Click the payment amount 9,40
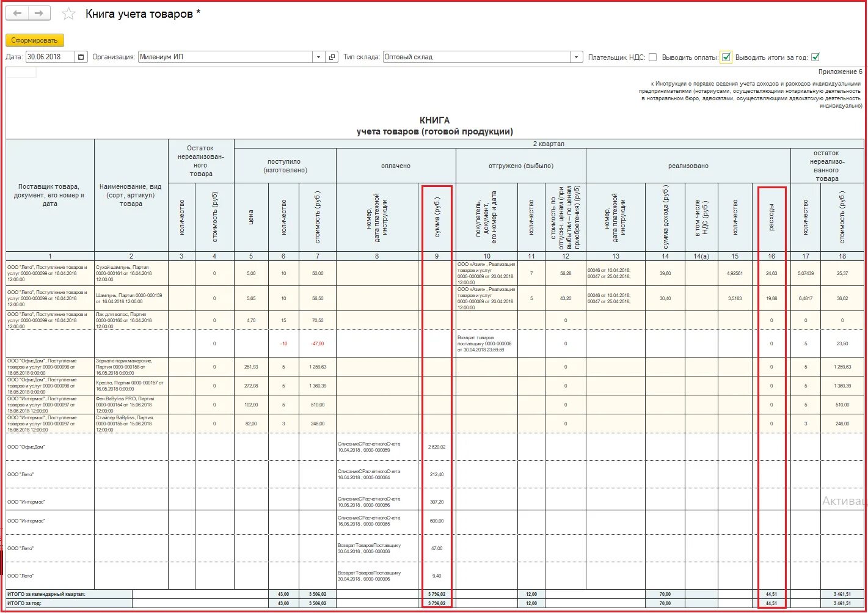The width and height of the screenshot is (868, 613). (x=437, y=576)
